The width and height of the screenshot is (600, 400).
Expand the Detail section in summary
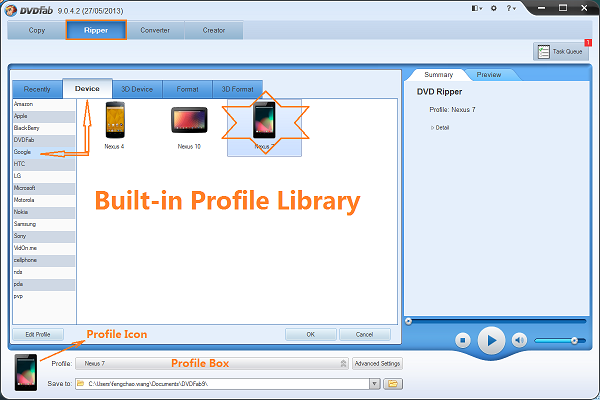pyautogui.click(x=440, y=128)
